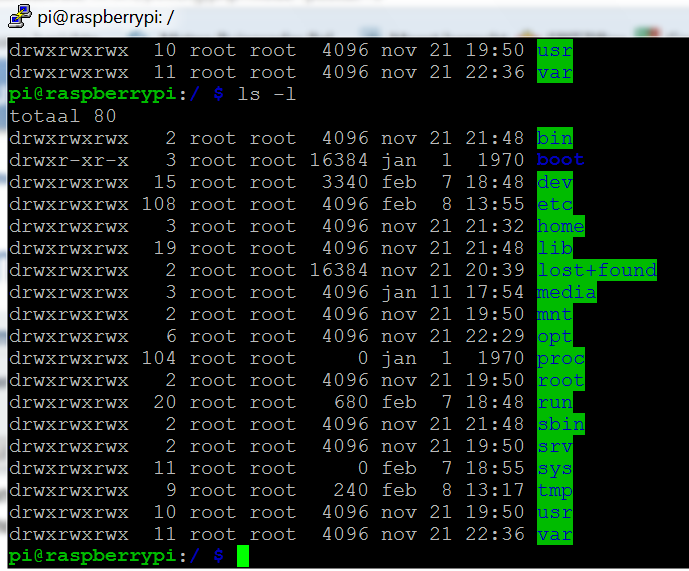Click the 'sbin' directory name
The width and height of the screenshot is (689, 571).
click(560, 424)
